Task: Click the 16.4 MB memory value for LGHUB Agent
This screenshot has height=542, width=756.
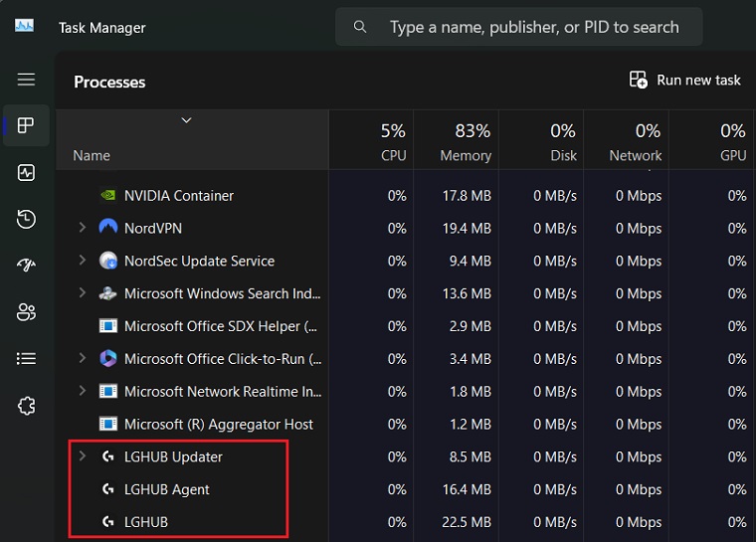Action: (467, 489)
